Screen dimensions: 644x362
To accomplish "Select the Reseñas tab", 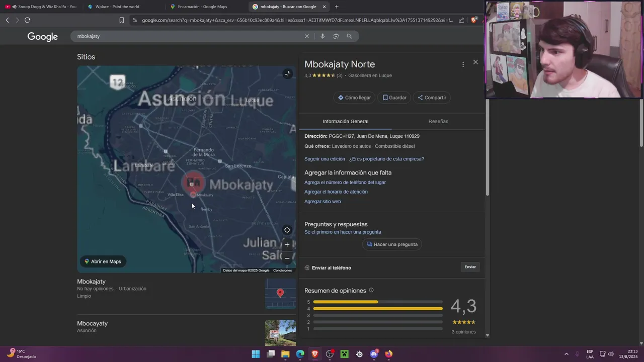I will coord(438,121).
